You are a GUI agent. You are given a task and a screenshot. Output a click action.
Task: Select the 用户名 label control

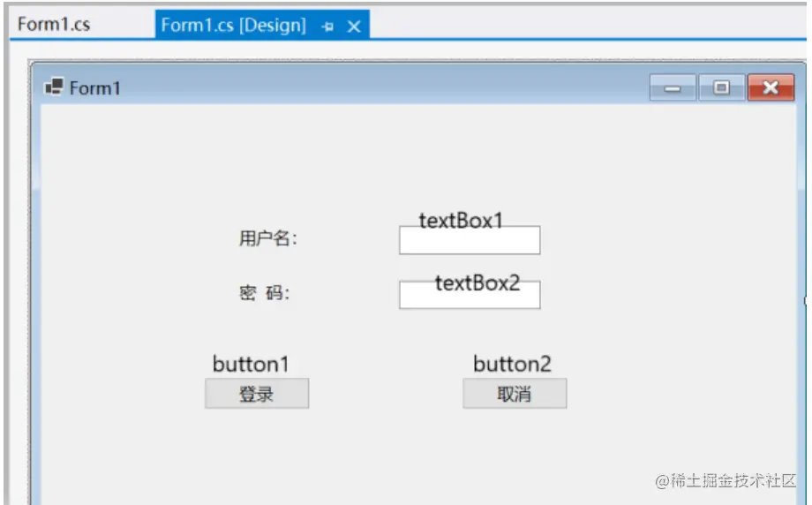click(x=267, y=238)
